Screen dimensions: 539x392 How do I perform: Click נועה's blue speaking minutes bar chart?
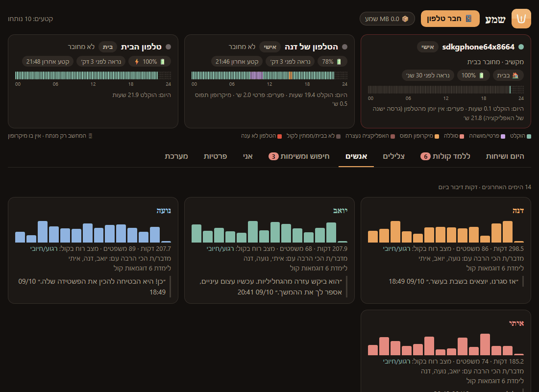point(93,232)
